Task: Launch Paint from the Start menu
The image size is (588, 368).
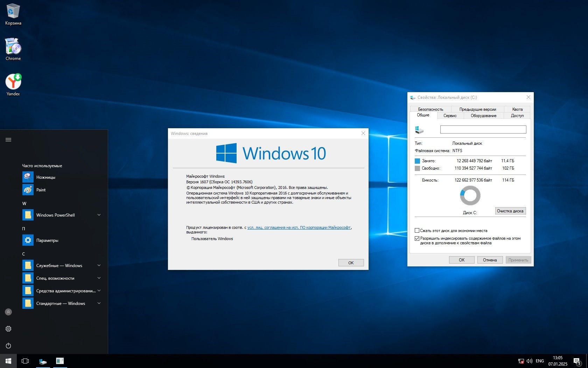Action: [41, 190]
